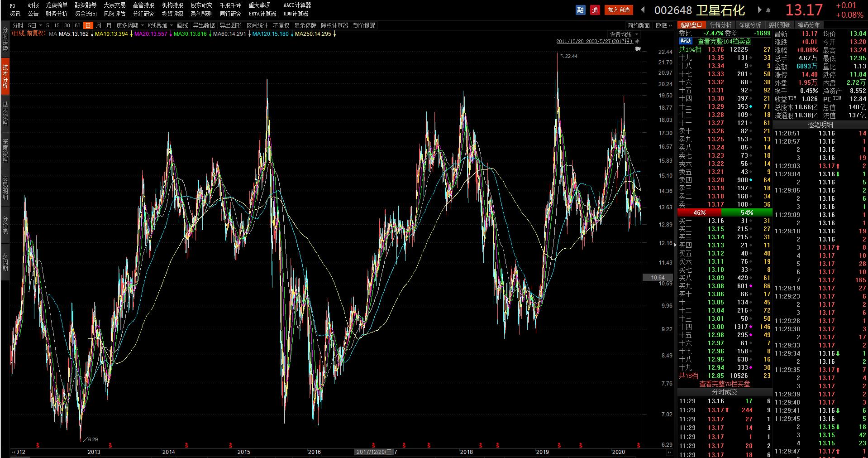Click the red 通 stock connect badge

click(x=595, y=10)
